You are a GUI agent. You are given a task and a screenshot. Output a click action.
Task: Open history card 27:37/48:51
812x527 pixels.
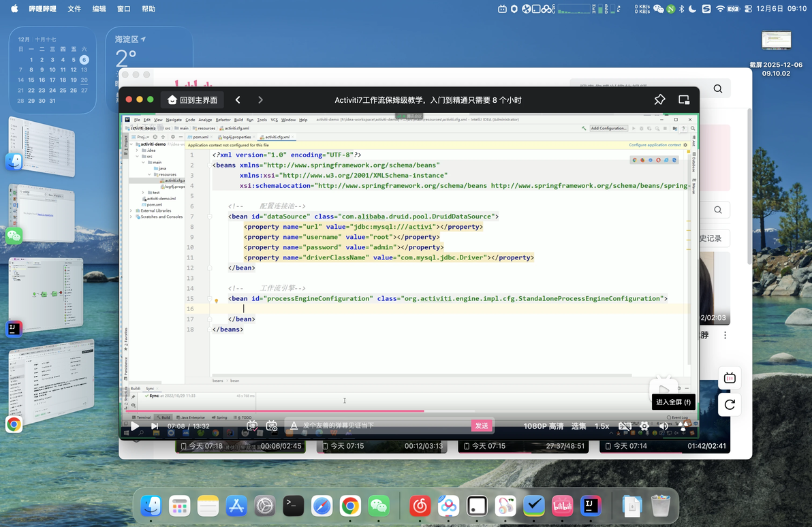[523, 446]
